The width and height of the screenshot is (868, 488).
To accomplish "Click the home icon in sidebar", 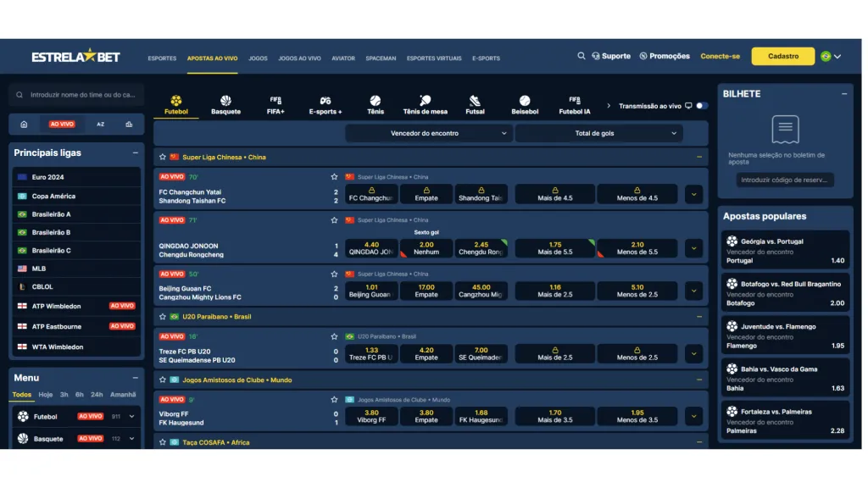I will [x=24, y=124].
